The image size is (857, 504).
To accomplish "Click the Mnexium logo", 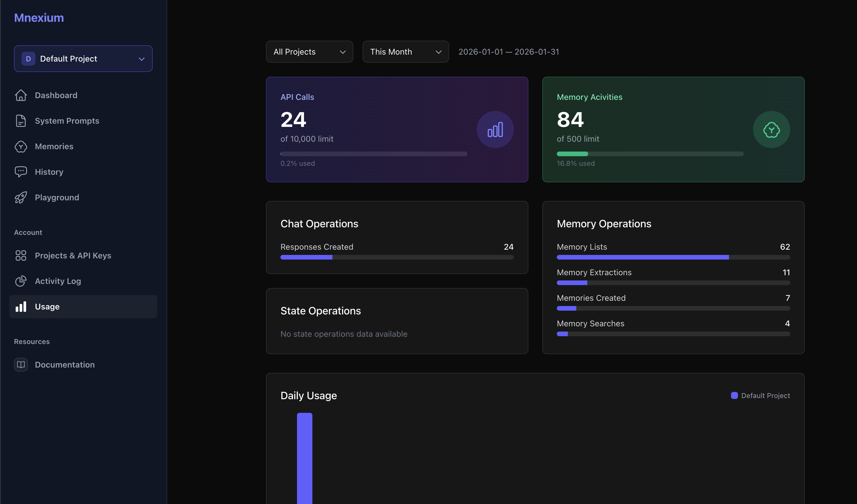I will tap(39, 17).
